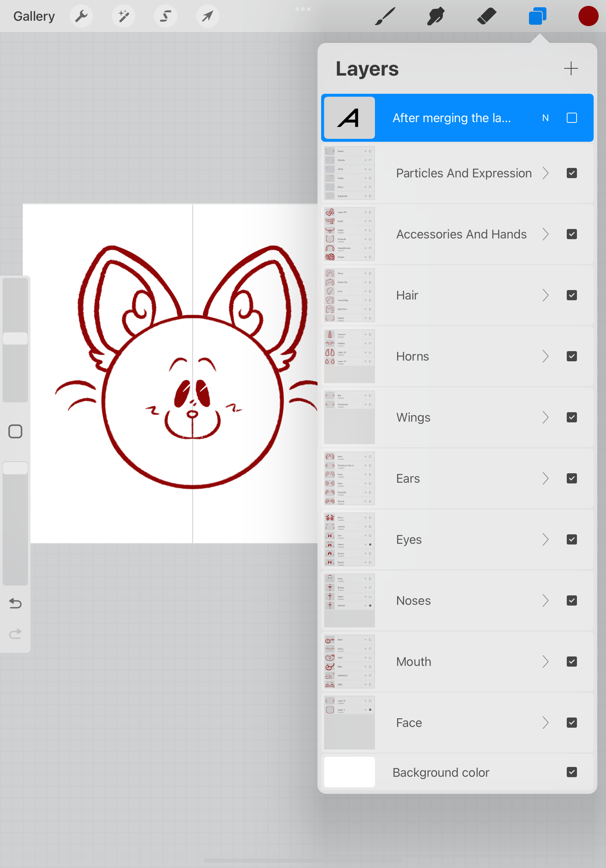Hide the Wings group

(x=571, y=417)
